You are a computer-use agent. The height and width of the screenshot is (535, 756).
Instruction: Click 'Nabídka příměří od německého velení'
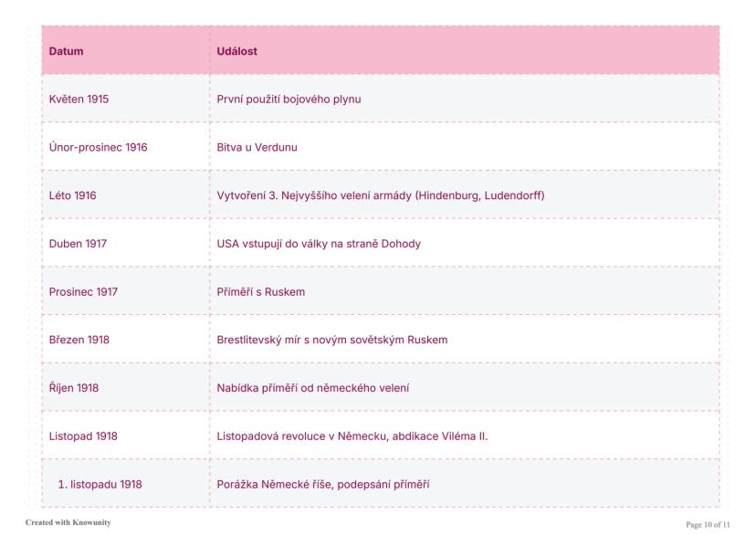pos(313,388)
